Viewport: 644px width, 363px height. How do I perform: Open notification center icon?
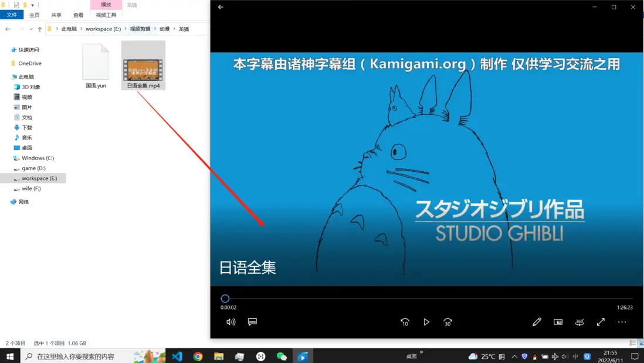635,357
